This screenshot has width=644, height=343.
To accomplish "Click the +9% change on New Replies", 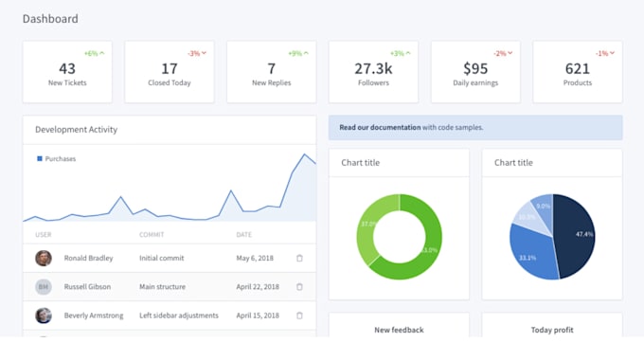I will [295, 53].
